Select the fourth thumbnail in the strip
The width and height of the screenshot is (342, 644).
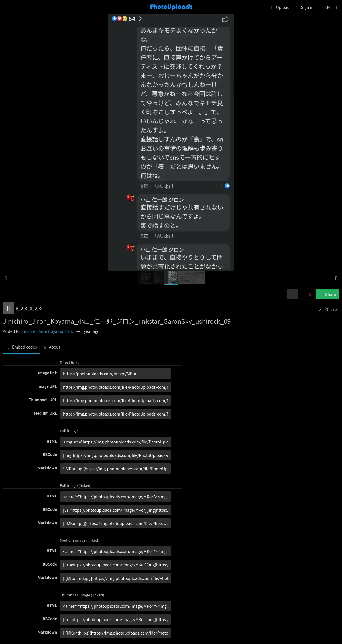184,278
